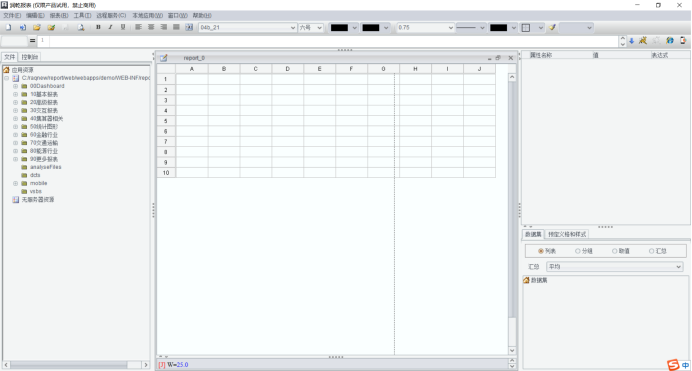This screenshot has width=692, height=371.
Task: Click the mobile preview icon
Action: pyautogui.click(x=683, y=41)
